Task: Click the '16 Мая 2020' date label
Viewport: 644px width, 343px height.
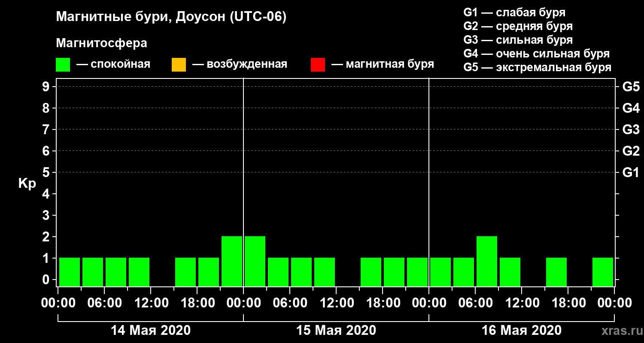Action: pos(522,330)
